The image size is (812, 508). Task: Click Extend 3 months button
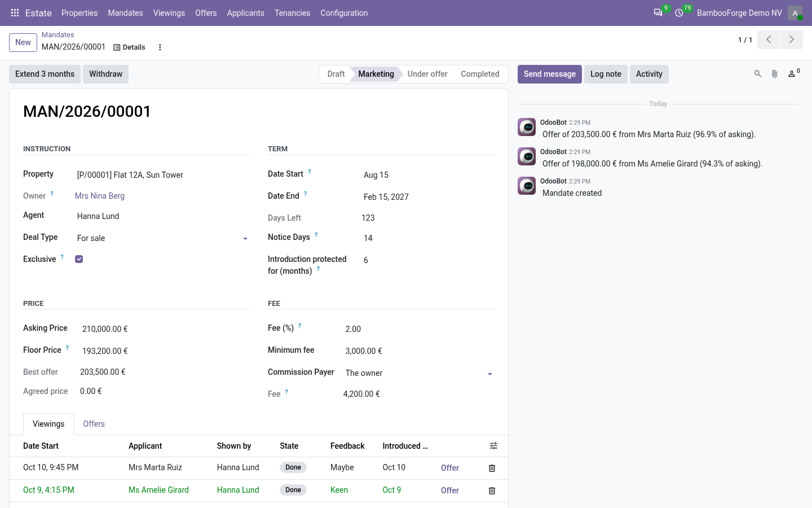click(45, 74)
